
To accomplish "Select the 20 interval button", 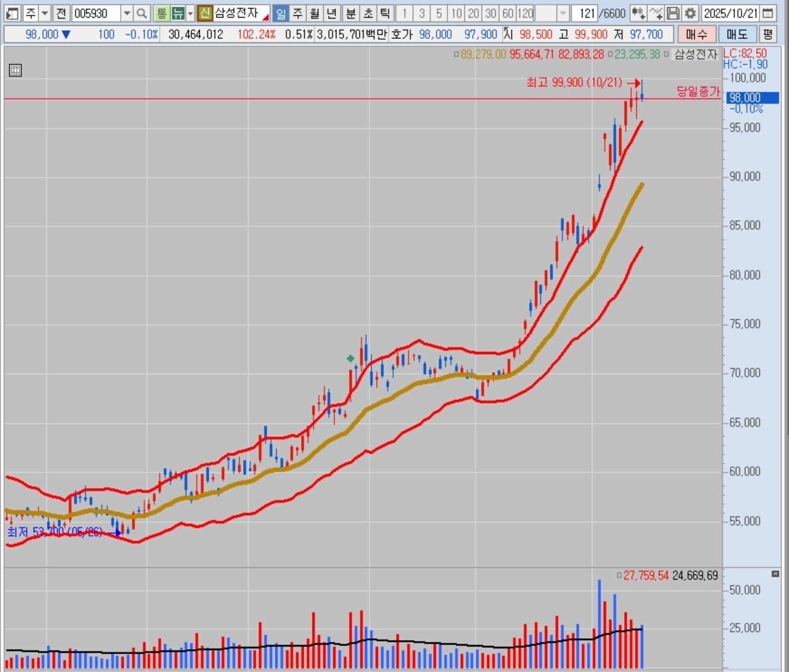I will (x=474, y=13).
